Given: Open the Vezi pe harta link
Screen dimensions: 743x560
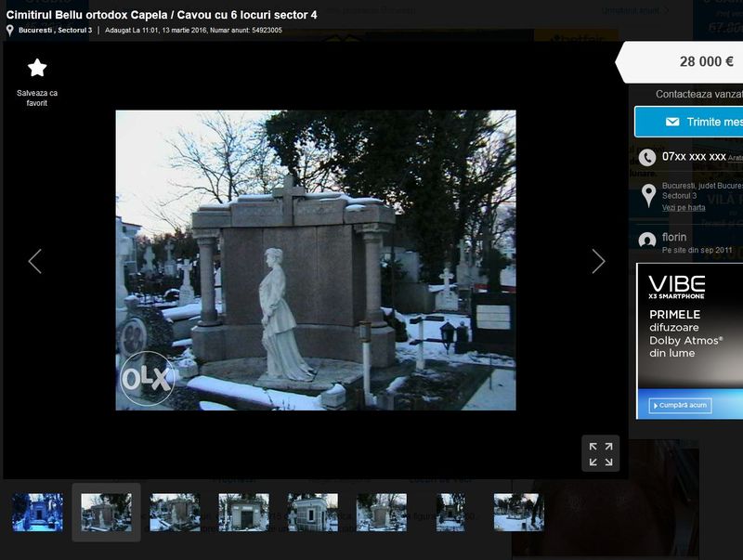Looking at the screenshot, I should 684,207.
